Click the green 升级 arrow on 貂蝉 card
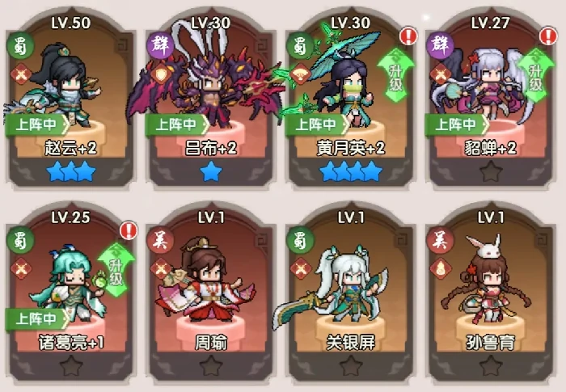This screenshot has height=392, width=566. 535,76
